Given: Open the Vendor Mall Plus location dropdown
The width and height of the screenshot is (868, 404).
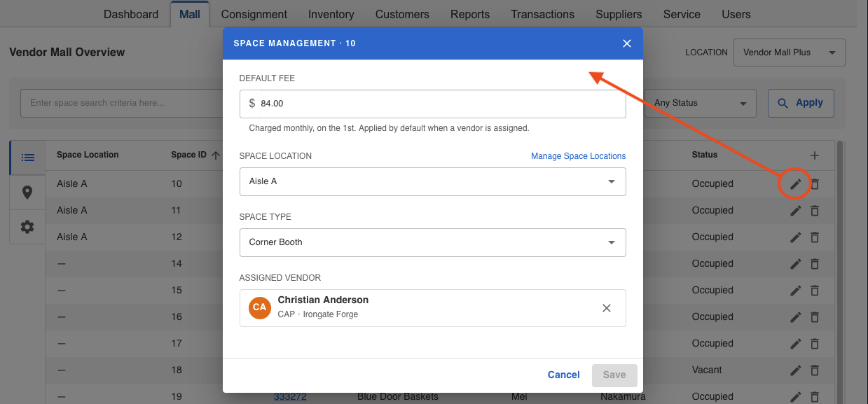Looking at the screenshot, I should (x=790, y=53).
